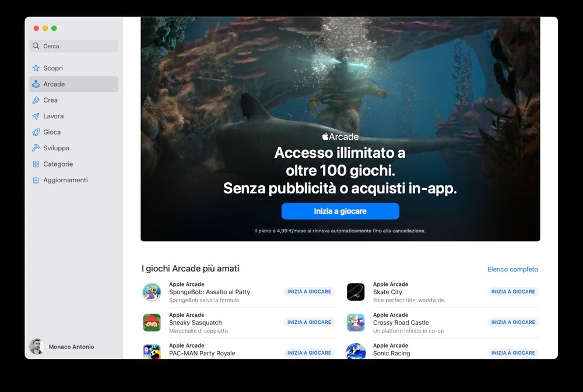Click INIZIA A GIOCARE for Sneaky Sasquatch
The height and width of the screenshot is (392, 583).
[309, 322]
